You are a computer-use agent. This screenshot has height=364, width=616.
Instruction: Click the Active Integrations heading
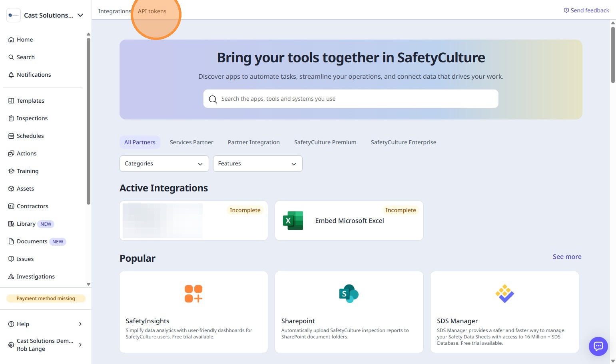[164, 188]
